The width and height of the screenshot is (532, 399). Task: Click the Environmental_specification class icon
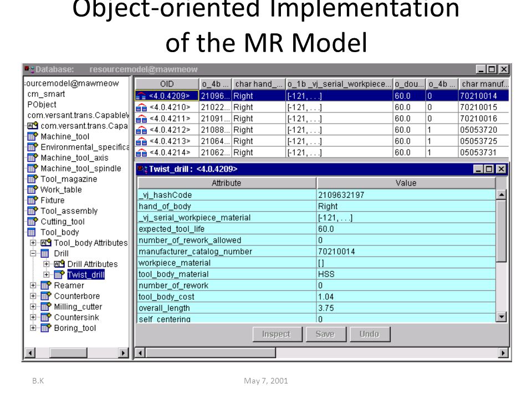click(33, 147)
